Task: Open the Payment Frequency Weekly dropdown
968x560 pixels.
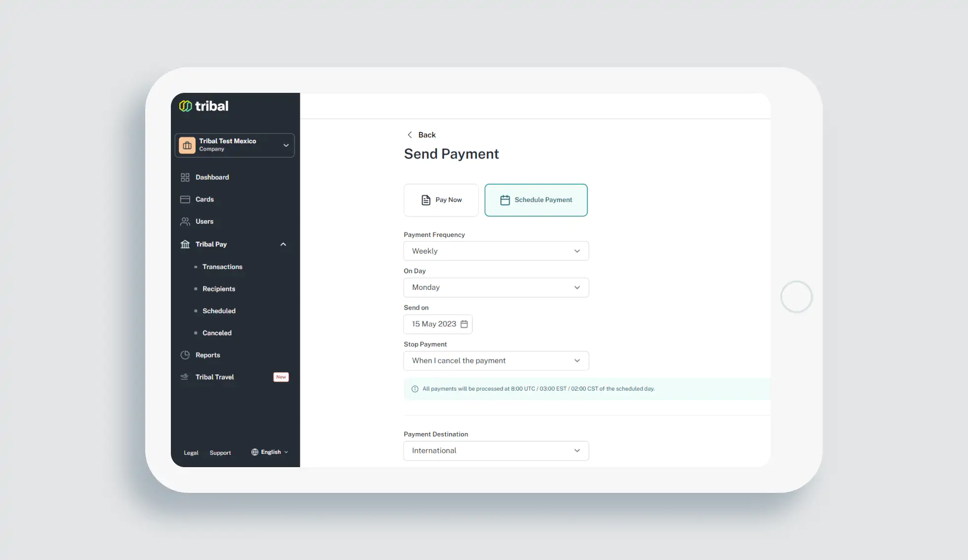Action: [496, 251]
